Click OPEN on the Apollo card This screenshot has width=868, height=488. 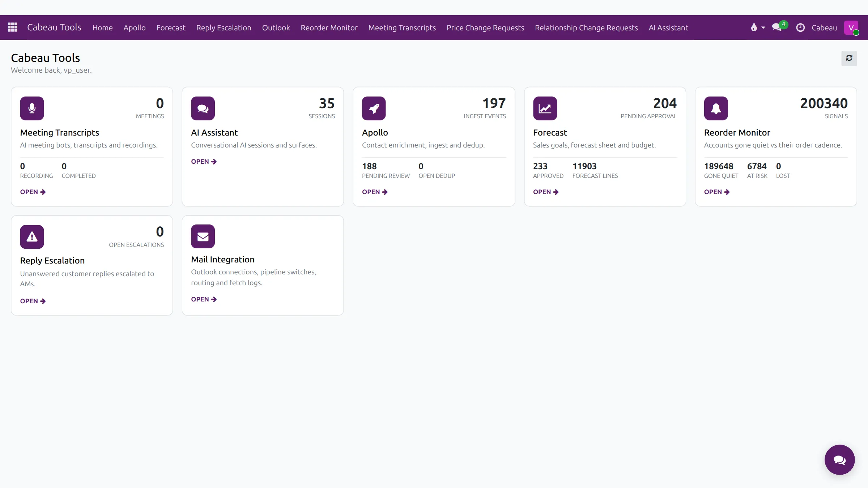click(375, 192)
